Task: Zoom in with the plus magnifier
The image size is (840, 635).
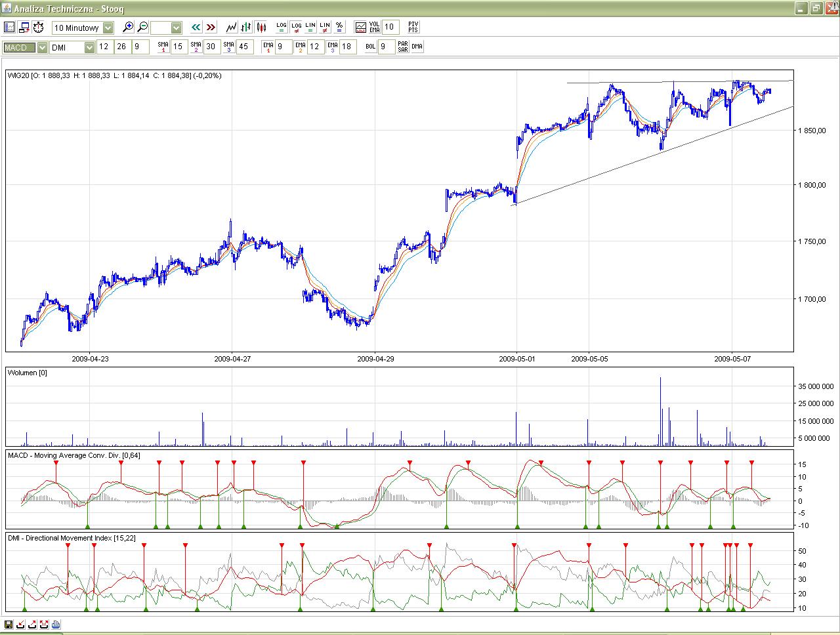Action: (x=128, y=28)
